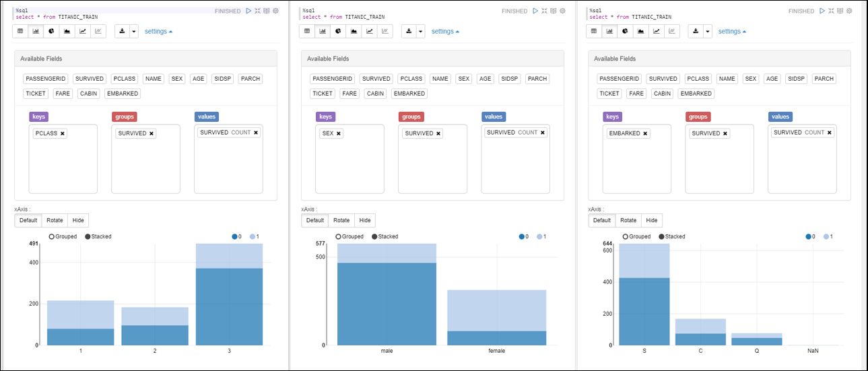Remove PCLASS from the keys box
868x371 pixels.
(x=63, y=133)
